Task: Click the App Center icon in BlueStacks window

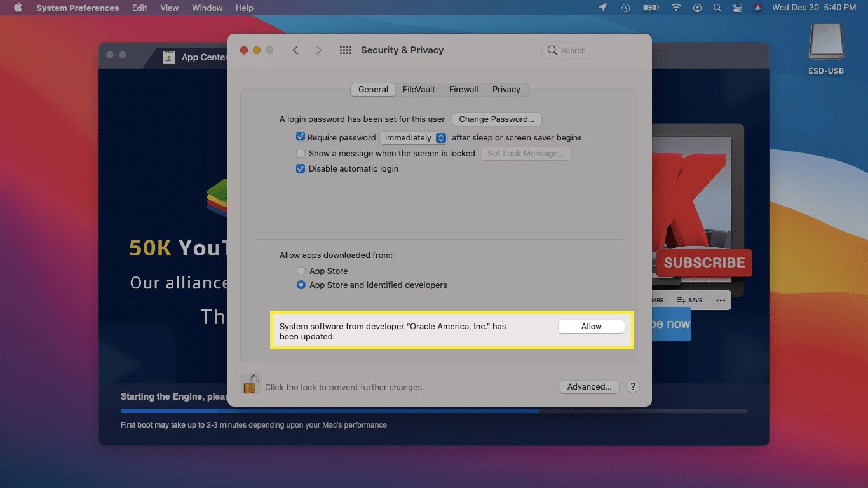Action: [168, 57]
